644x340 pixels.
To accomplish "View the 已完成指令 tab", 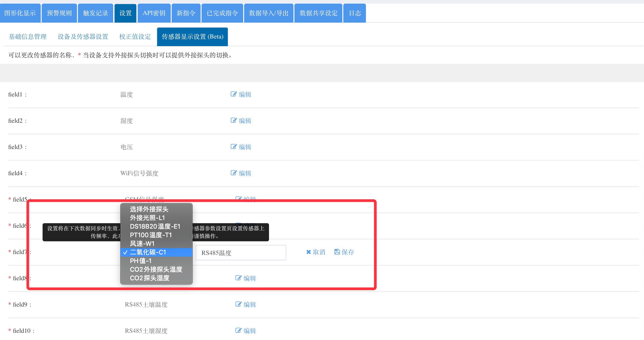I will (x=222, y=13).
